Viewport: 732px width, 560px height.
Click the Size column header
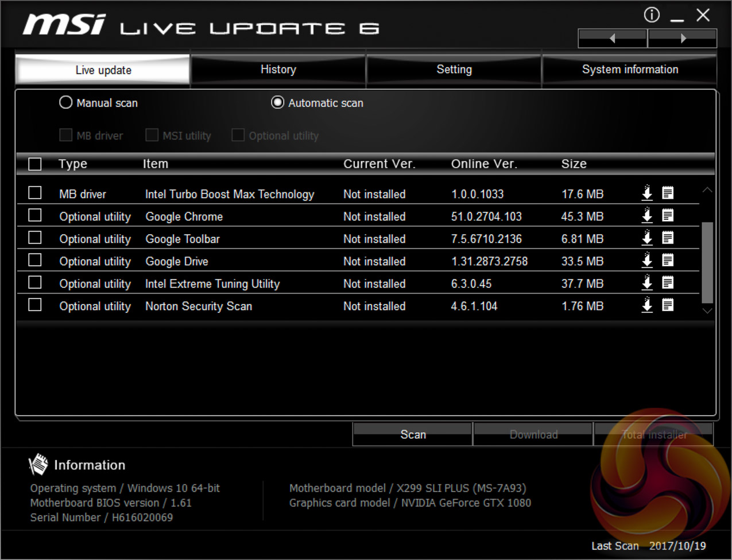574,164
